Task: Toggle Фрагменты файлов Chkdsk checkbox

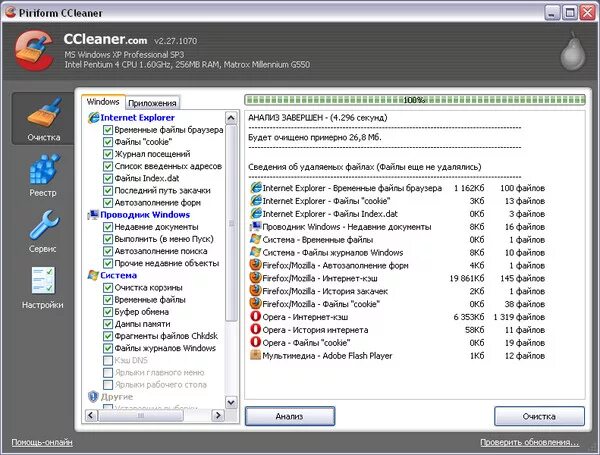Action: pyautogui.click(x=108, y=336)
